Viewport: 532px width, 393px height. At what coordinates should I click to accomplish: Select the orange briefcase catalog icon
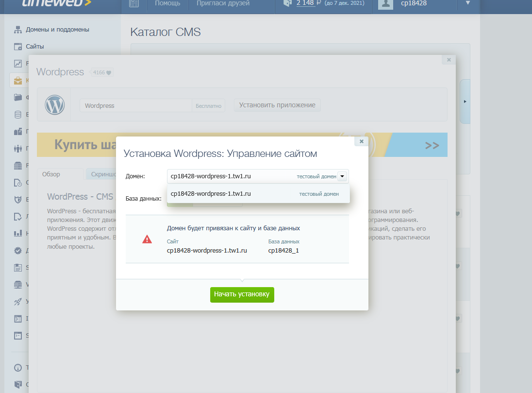pyautogui.click(x=18, y=81)
